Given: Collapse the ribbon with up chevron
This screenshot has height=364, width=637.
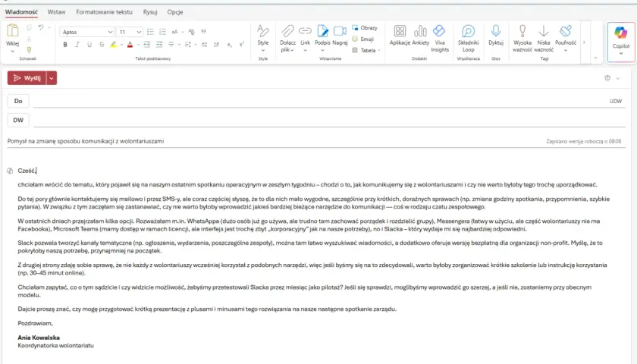Looking at the screenshot, I should click(595, 58).
